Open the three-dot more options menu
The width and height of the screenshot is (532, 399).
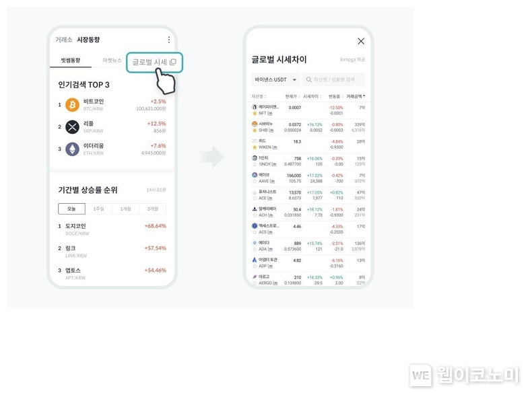[168, 40]
